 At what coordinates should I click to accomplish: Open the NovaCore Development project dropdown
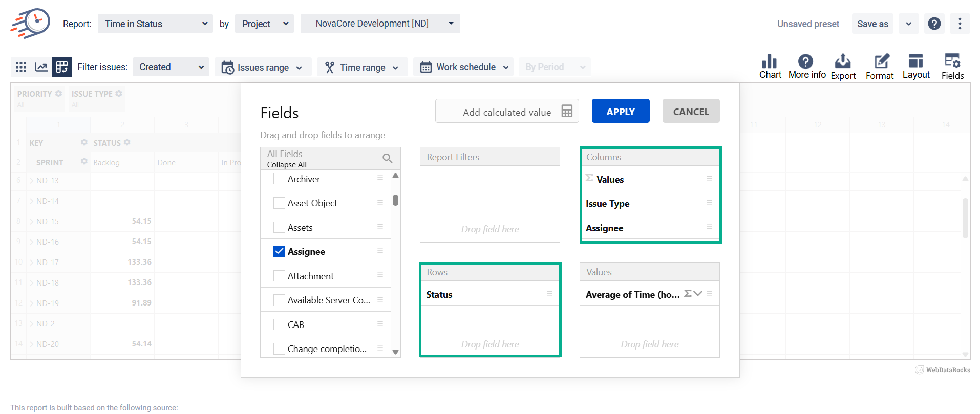click(x=380, y=24)
